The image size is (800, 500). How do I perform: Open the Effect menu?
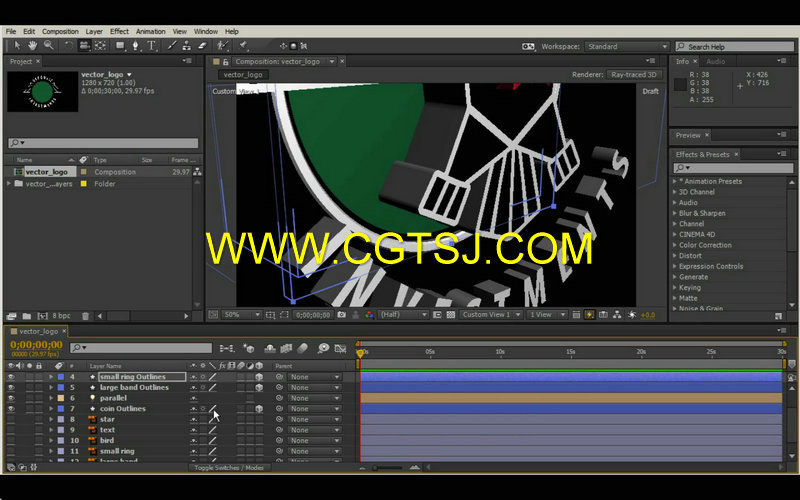(119, 32)
